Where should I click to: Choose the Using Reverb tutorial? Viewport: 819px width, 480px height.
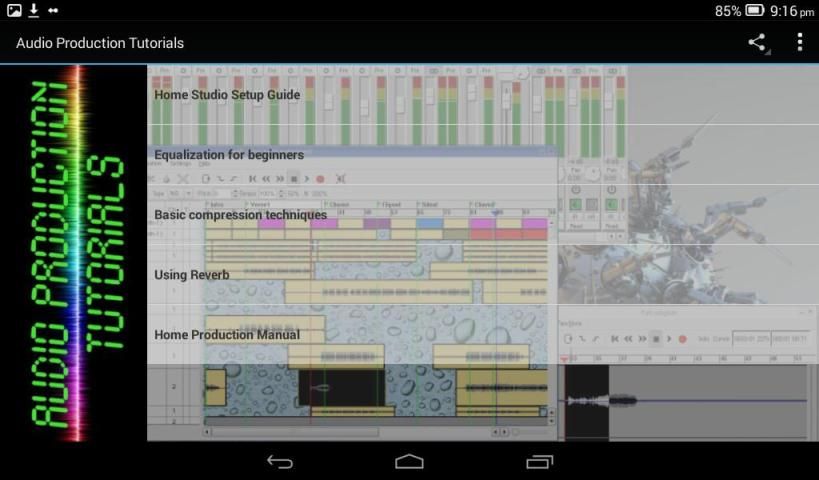pyautogui.click(x=192, y=275)
